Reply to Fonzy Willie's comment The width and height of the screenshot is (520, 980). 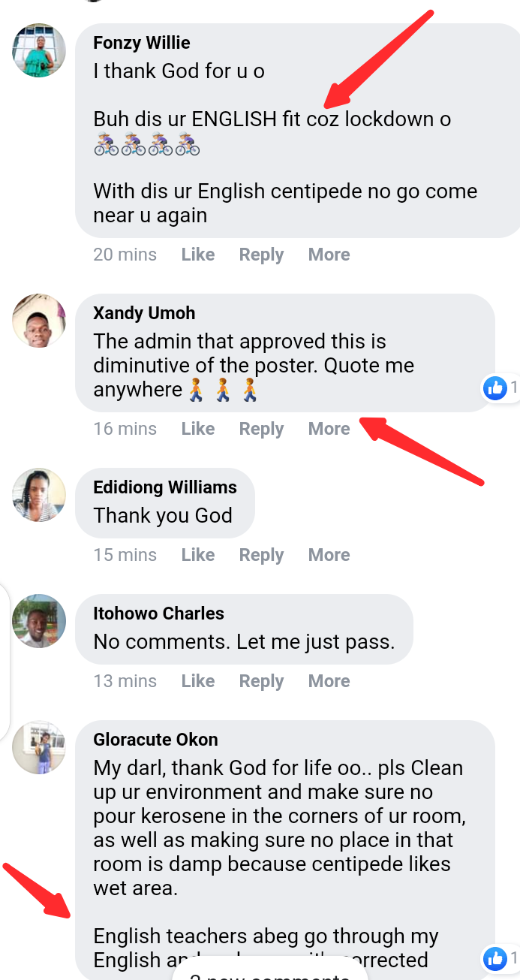pos(261,255)
